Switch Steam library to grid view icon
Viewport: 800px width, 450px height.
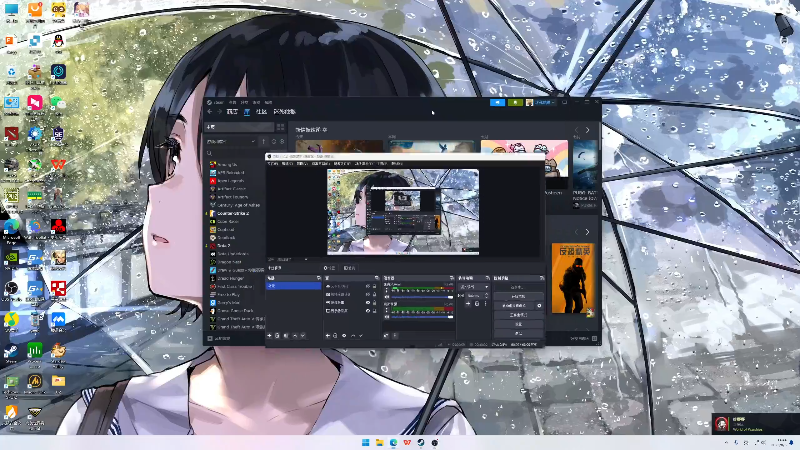pyautogui.click(x=280, y=127)
